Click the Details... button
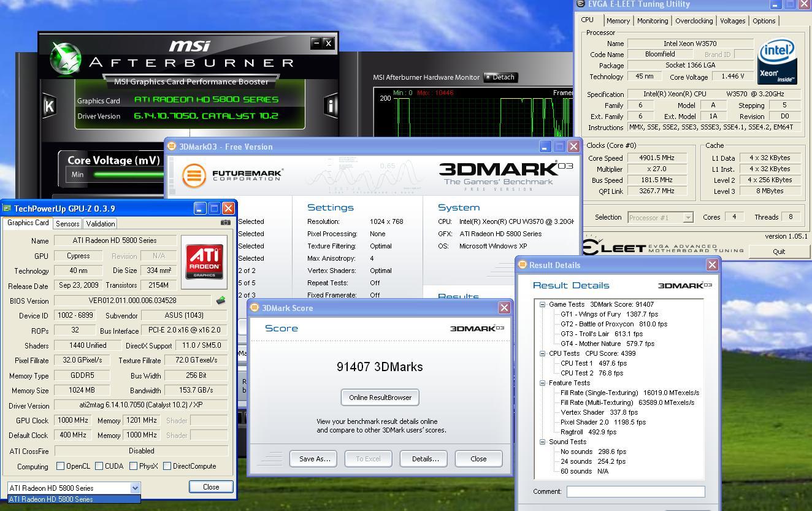 tap(425, 459)
